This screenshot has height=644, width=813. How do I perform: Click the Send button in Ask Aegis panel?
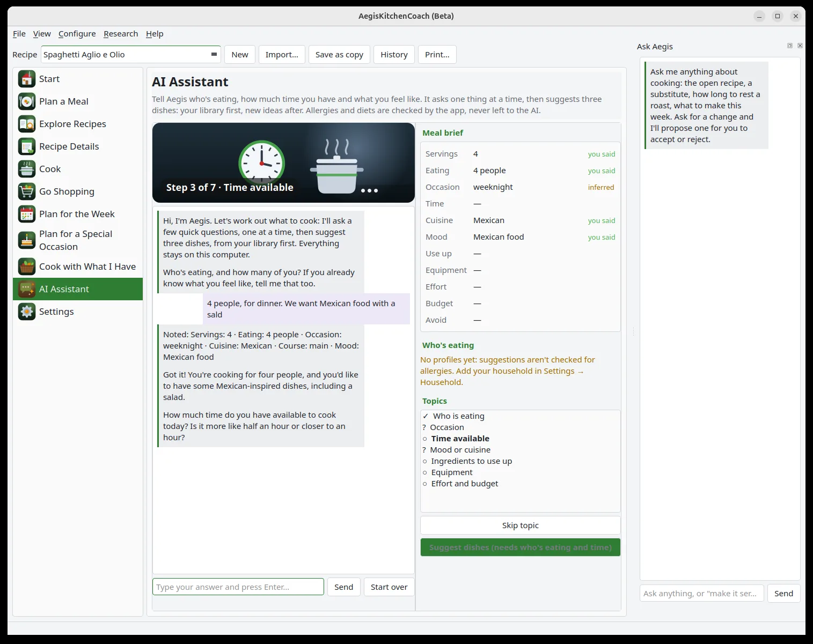(x=783, y=594)
